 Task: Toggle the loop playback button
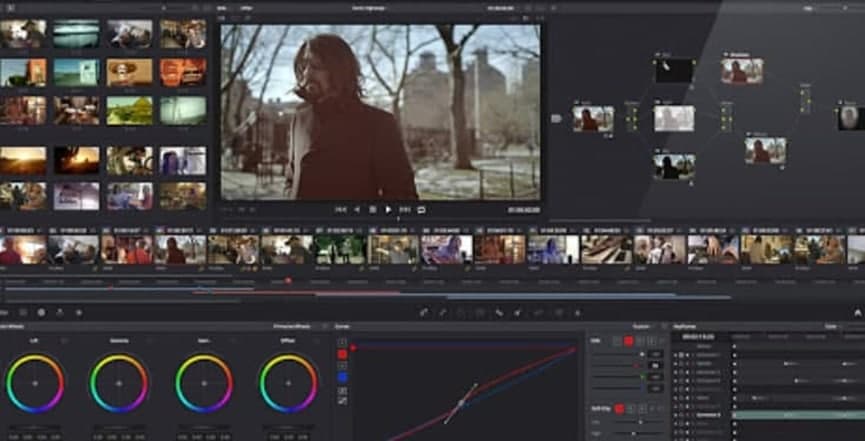coord(421,210)
